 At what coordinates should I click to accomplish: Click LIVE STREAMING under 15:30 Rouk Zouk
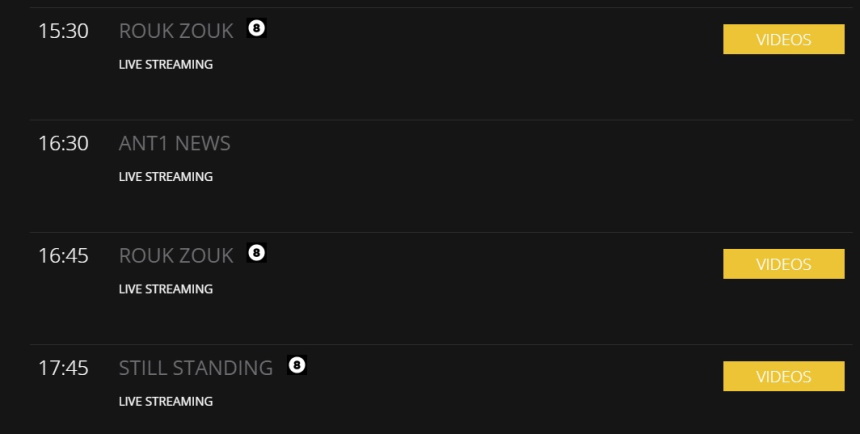click(166, 64)
